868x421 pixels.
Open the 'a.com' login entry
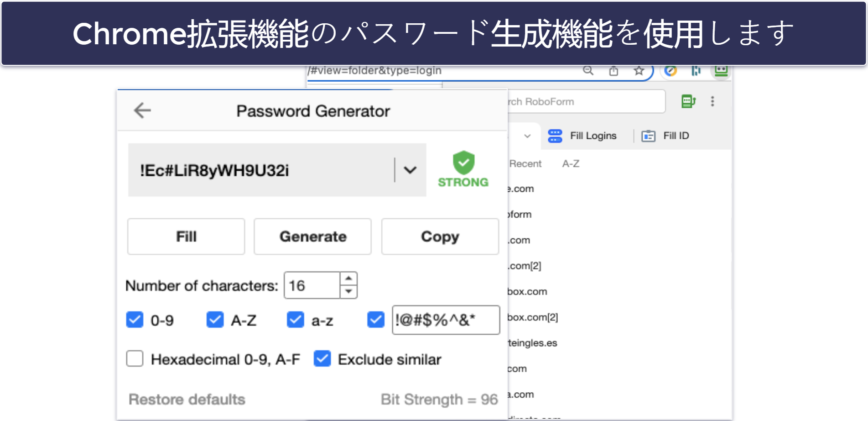tap(520, 395)
